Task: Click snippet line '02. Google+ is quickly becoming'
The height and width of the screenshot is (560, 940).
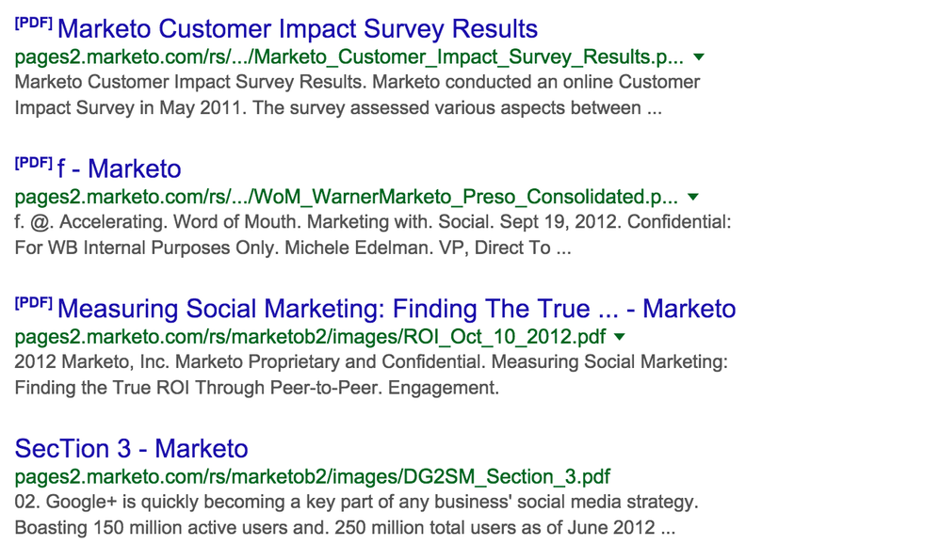Action: (357, 502)
